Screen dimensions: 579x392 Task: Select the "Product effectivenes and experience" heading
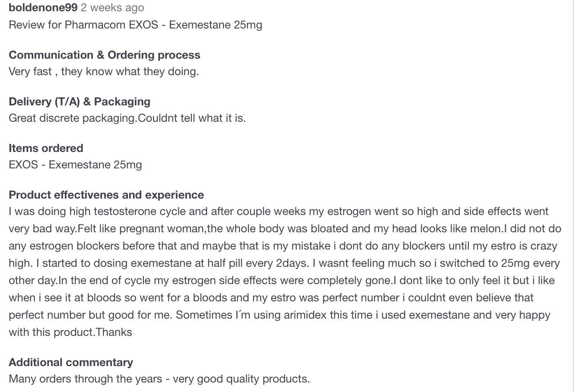(x=106, y=195)
